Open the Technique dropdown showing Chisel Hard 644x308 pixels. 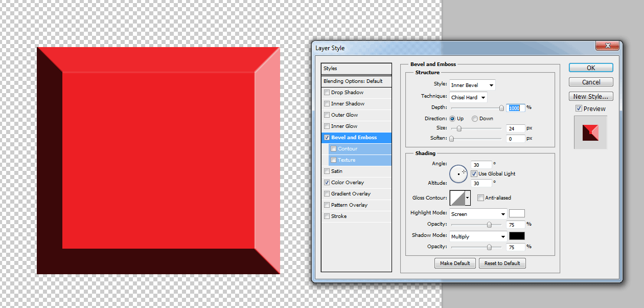click(x=468, y=97)
